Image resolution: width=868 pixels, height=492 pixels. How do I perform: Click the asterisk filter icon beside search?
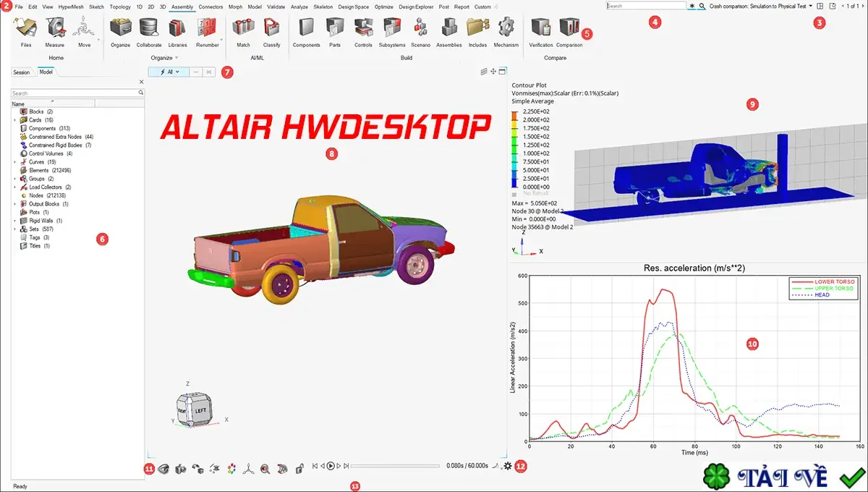click(x=692, y=6)
